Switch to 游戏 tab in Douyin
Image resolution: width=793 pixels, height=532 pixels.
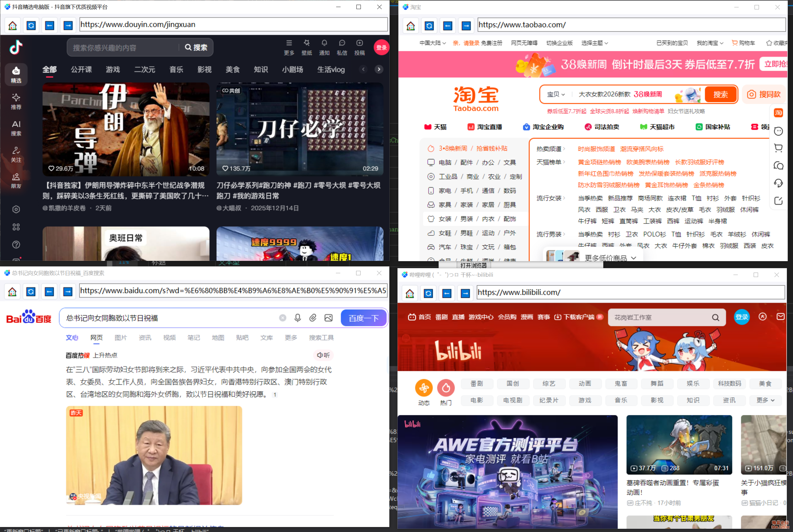(113, 70)
